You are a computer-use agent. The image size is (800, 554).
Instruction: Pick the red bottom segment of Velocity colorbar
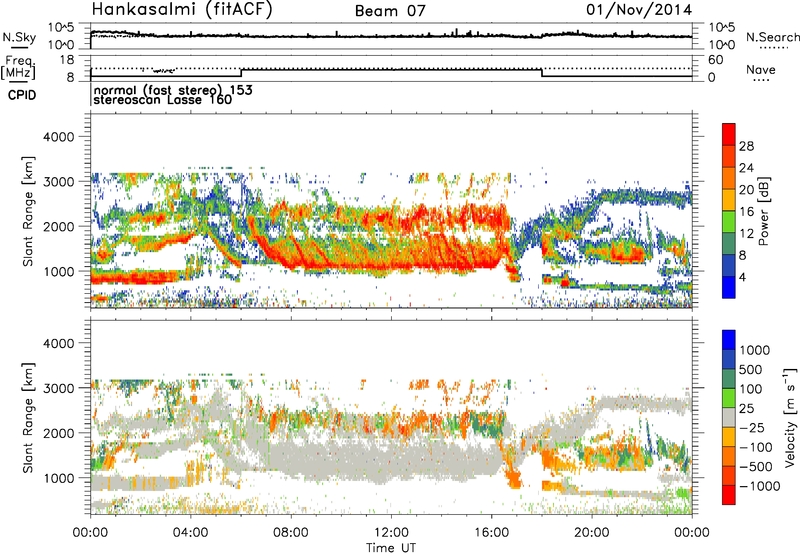[729, 495]
